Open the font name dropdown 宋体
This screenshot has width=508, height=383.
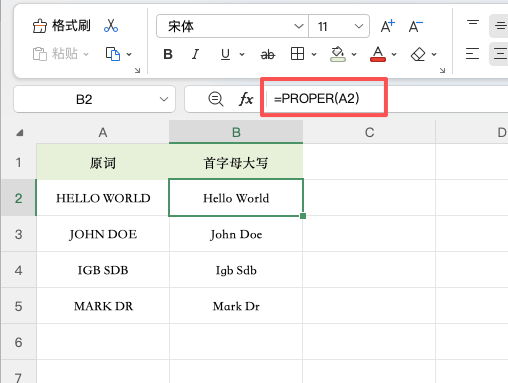[x=232, y=26]
